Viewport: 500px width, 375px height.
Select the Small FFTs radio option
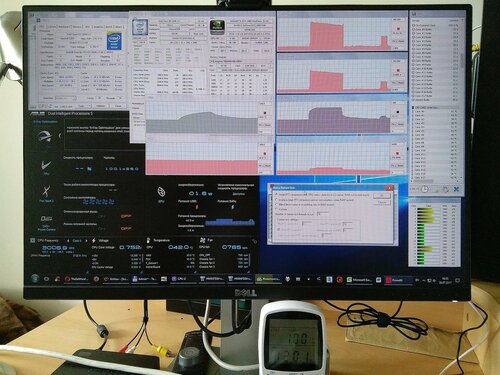tap(276, 194)
